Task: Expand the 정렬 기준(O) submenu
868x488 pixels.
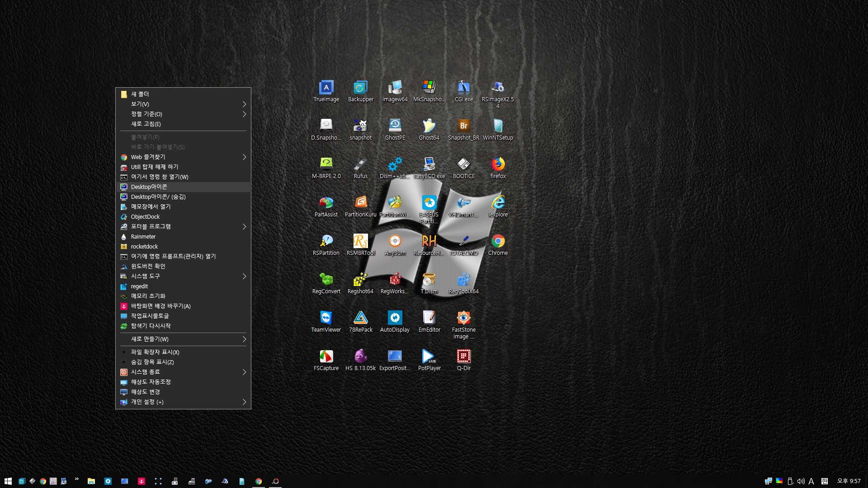Action: point(183,114)
